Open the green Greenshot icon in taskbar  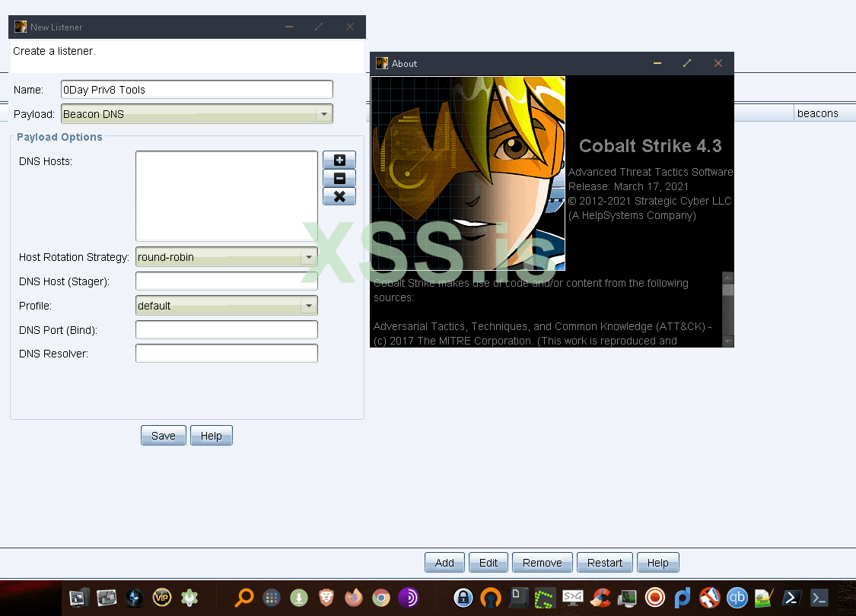tap(544, 598)
